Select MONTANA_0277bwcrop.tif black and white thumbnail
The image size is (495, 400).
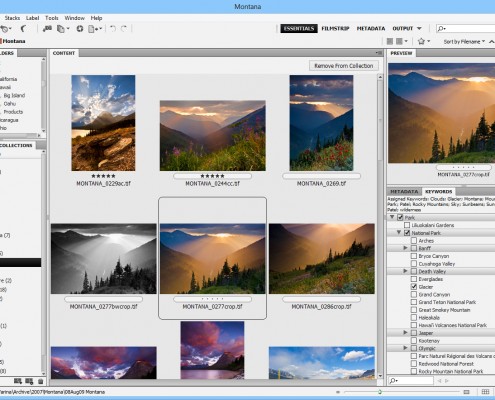pos(103,259)
